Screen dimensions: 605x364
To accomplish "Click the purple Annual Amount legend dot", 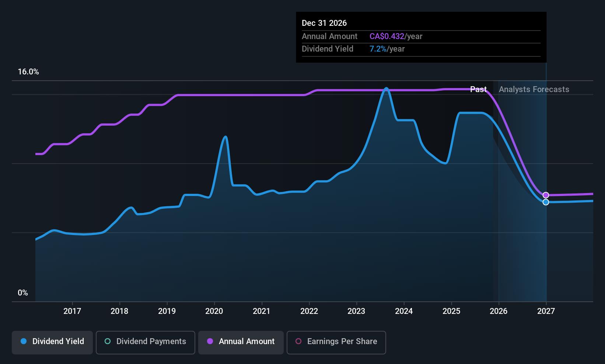I will tap(210, 341).
